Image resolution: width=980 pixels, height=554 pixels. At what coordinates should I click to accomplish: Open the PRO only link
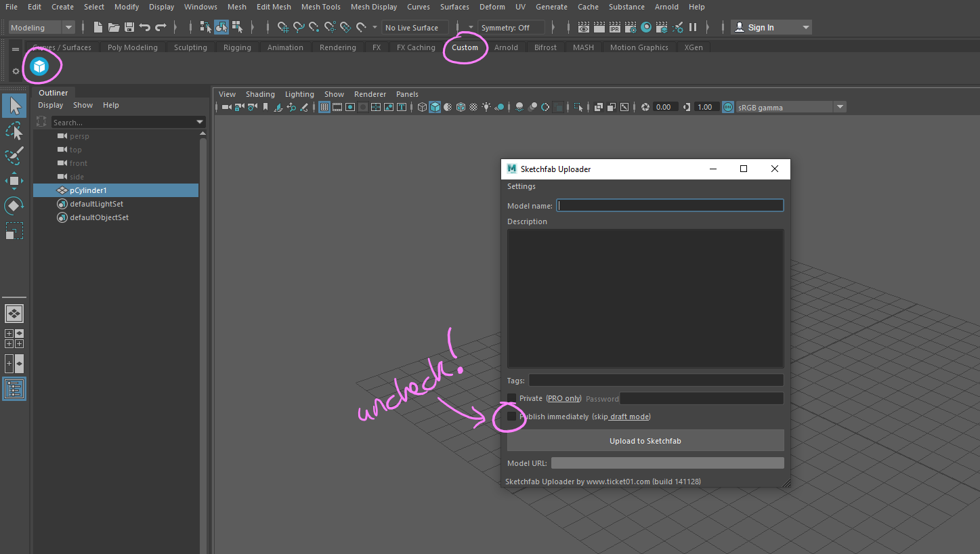point(563,398)
